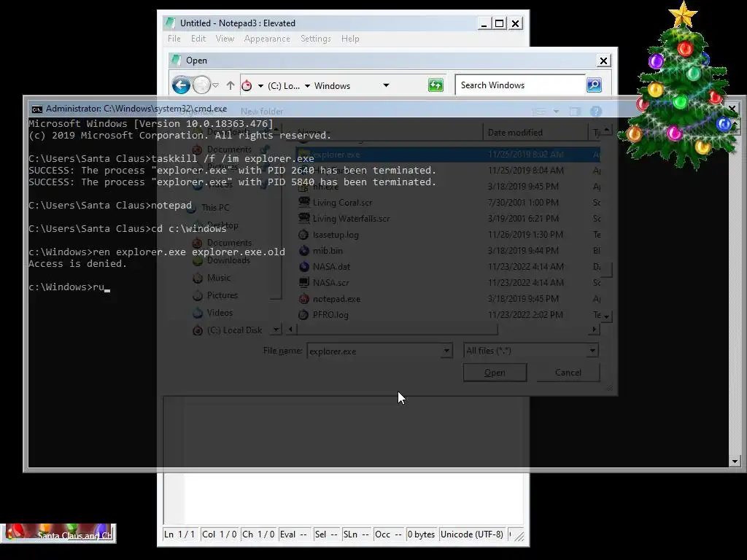
Task: Refresh the Windows folder listing
Action: tap(436, 86)
